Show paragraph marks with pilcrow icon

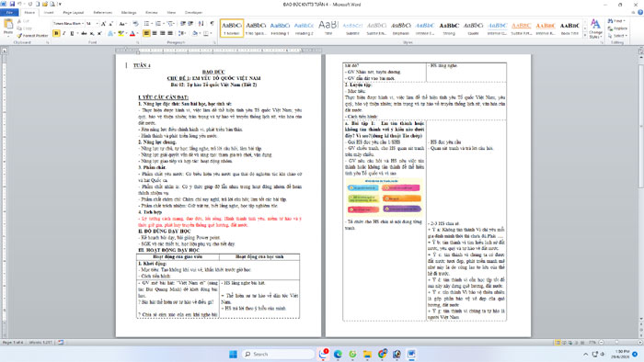[x=212, y=23]
